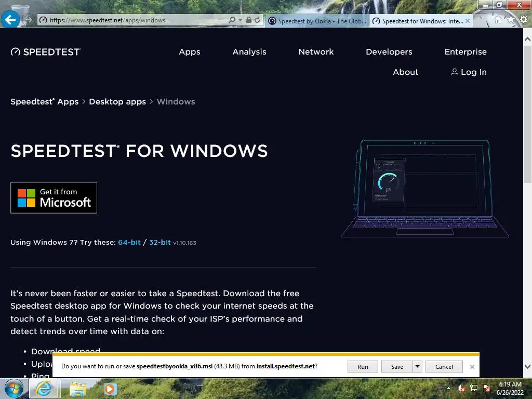Switch to Speedtest by Ookla tab
The image size is (532, 399).
tap(317, 21)
